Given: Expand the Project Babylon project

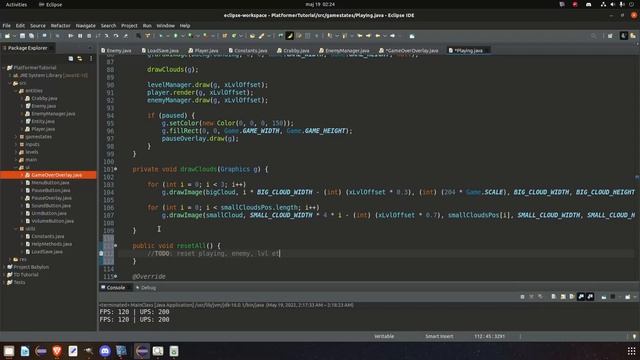Looking at the screenshot, I should 4,267.
